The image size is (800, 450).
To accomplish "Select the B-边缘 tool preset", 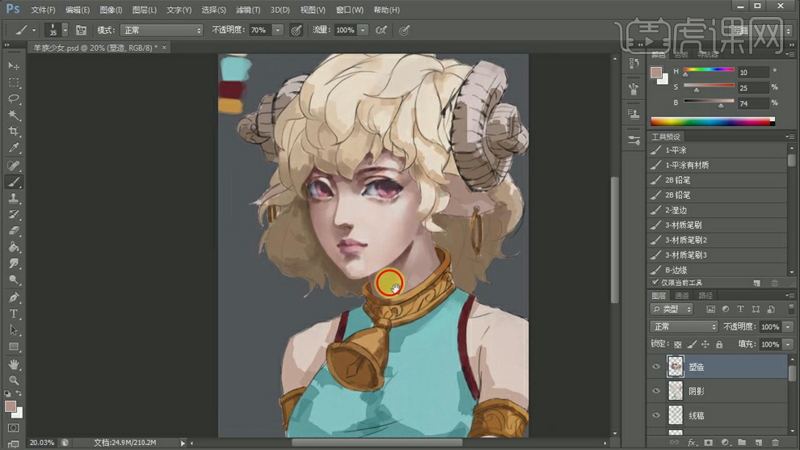I will click(x=717, y=269).
